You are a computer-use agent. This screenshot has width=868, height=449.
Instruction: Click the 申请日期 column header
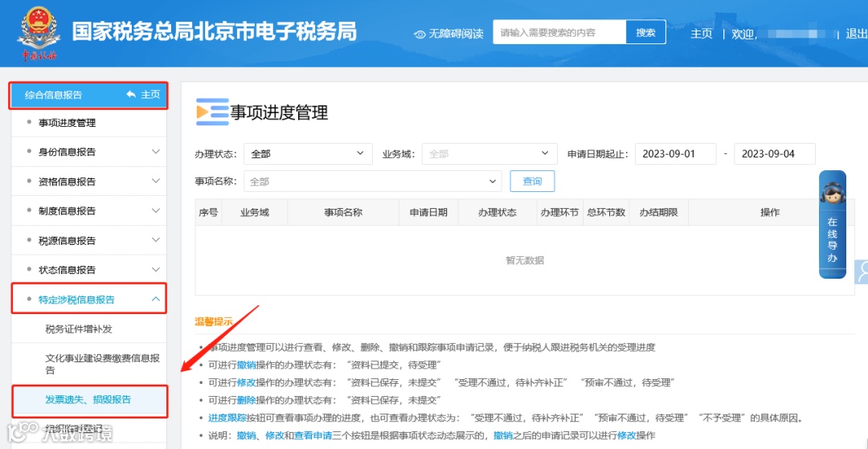[428, 212]
